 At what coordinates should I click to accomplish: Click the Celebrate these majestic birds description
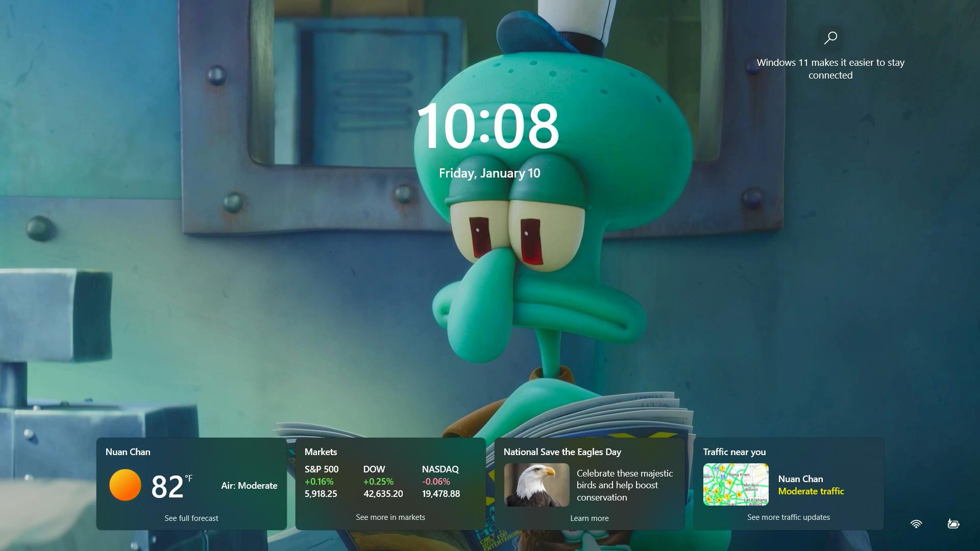625,485
